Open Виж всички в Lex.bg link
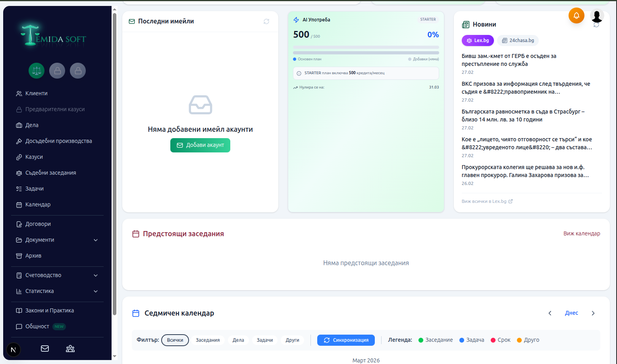The image size is (617, 364). [487, 201]
